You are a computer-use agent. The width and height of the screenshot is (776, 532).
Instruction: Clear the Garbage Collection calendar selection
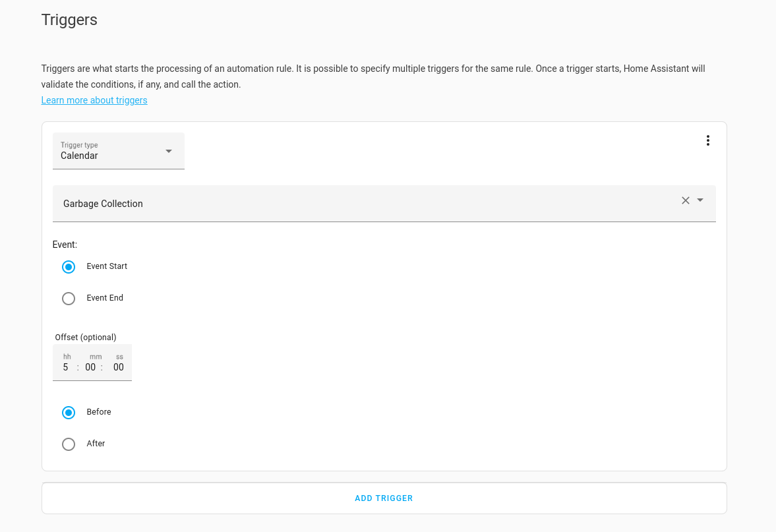pyautogui.click(x=685, y=200)
